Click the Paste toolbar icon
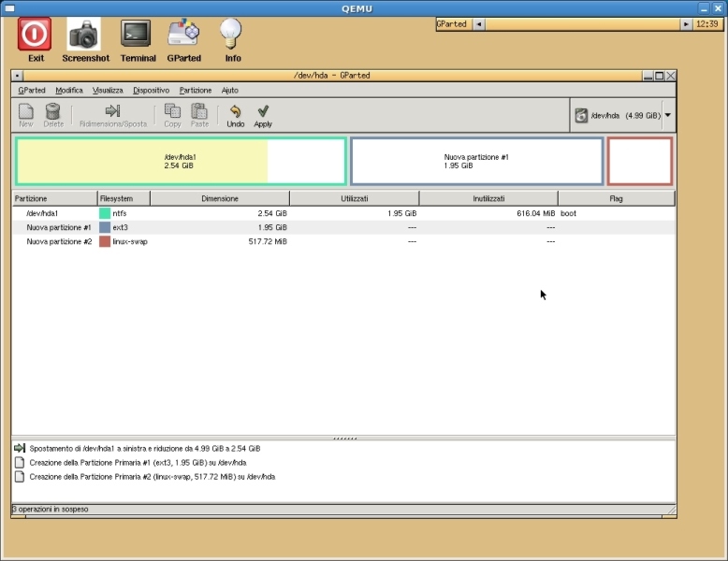This screenshot has height=561, width=728. click(199, 111)
